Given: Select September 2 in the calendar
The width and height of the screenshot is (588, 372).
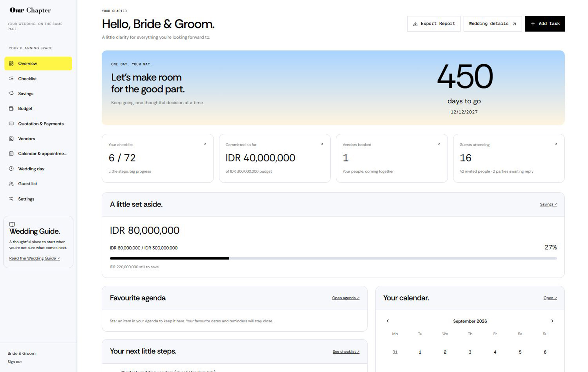Looking at the screenshot, I should point(445,352).
